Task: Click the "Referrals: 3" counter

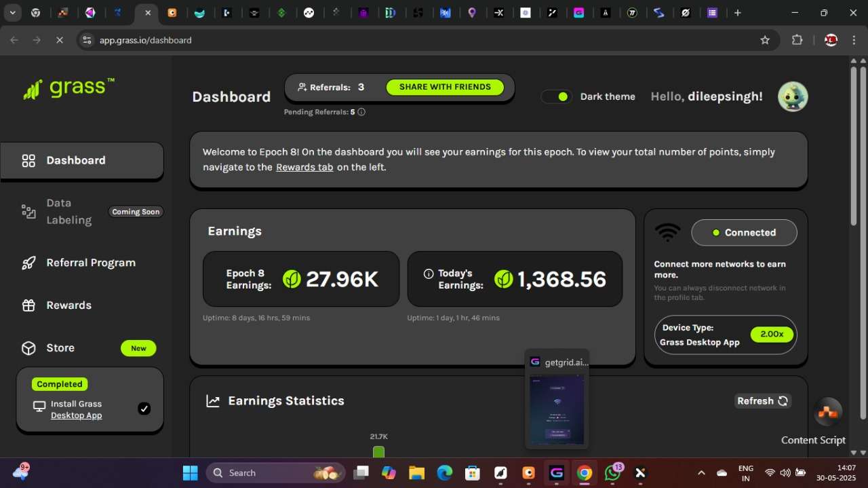Action: pos(331,87)
